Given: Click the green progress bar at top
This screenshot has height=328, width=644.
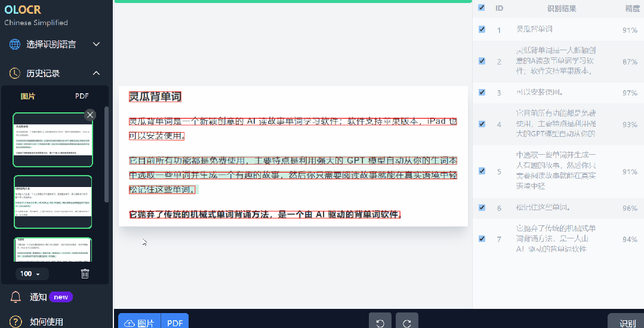Looking at the screenshot, I should point(293,1).
